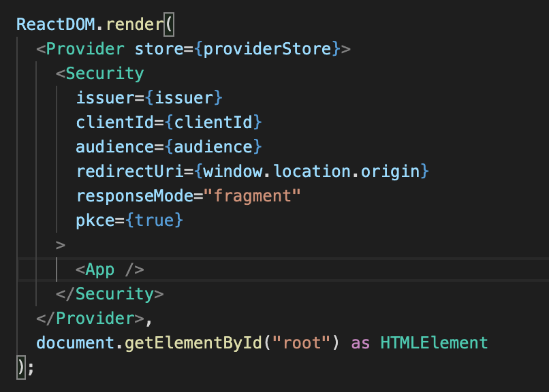Click the HTMLElement type name
The image size is (549, 392).
pyautogui.click(x=434, y=343)
